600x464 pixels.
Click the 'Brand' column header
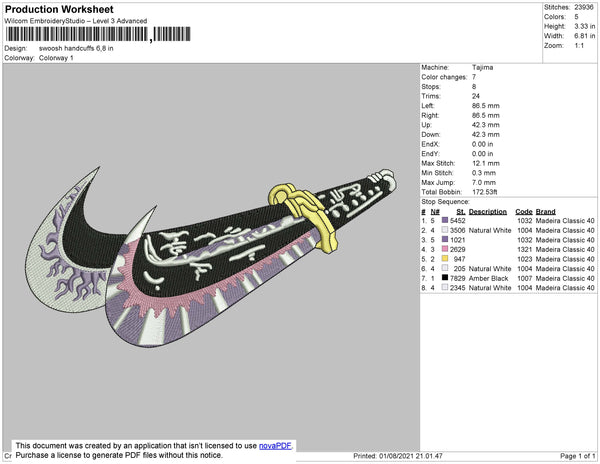point(545,212)
